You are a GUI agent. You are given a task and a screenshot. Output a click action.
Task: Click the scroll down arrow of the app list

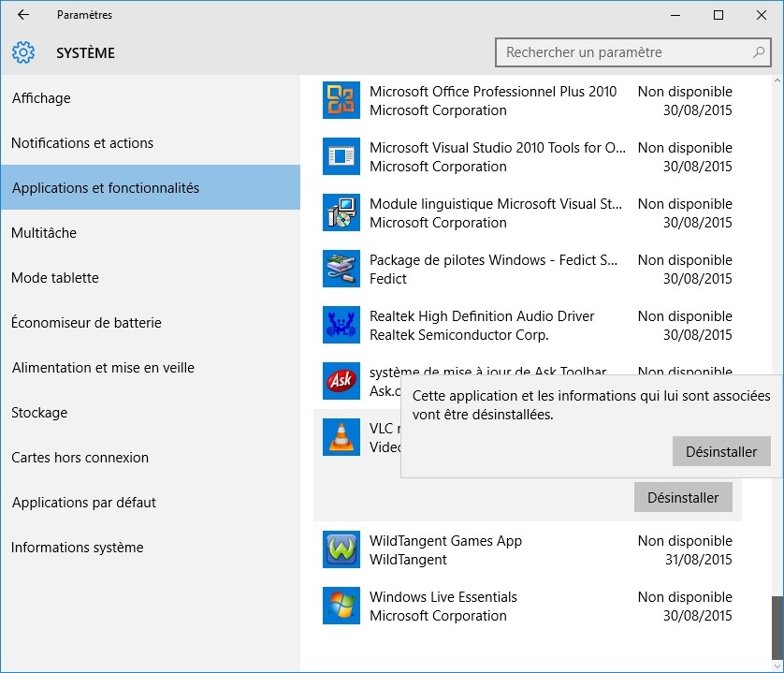coord(777,666)
